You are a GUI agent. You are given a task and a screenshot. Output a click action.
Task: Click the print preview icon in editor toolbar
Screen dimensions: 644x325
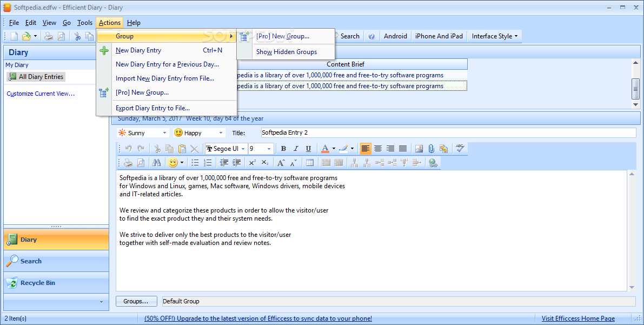(x=141, y=163)
